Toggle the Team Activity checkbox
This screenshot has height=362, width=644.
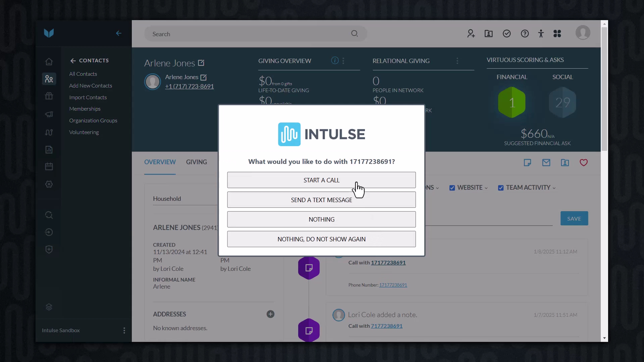point(501,188)
